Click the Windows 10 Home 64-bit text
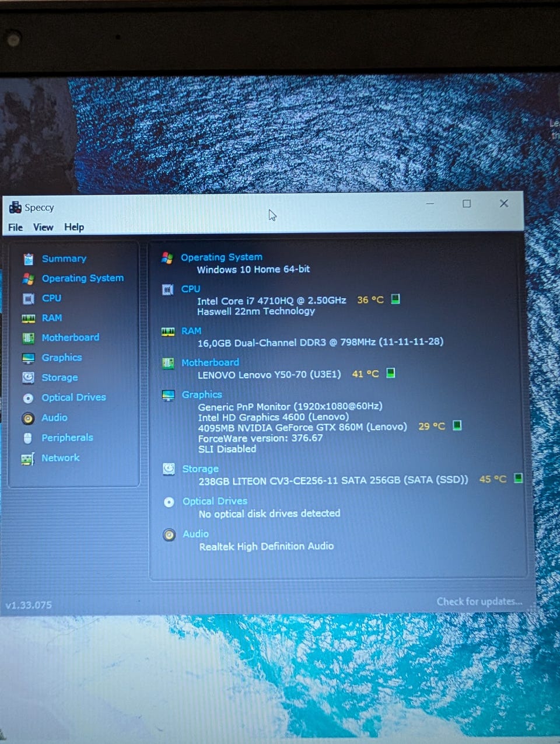 (253, 270)
